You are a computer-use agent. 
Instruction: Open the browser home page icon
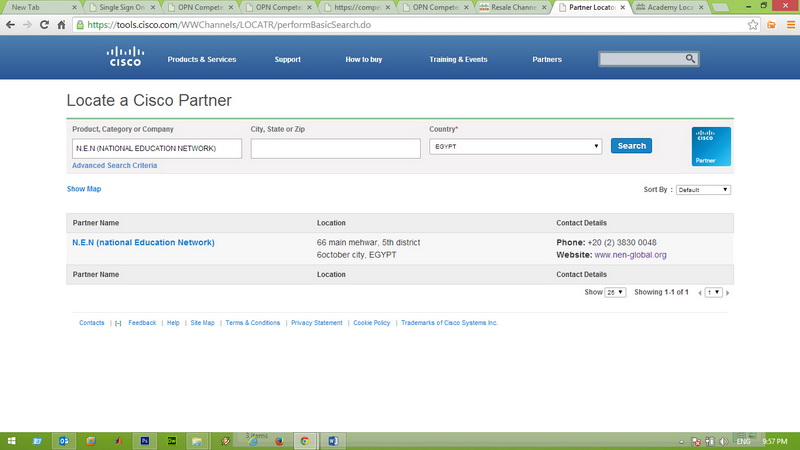point(61,24)
